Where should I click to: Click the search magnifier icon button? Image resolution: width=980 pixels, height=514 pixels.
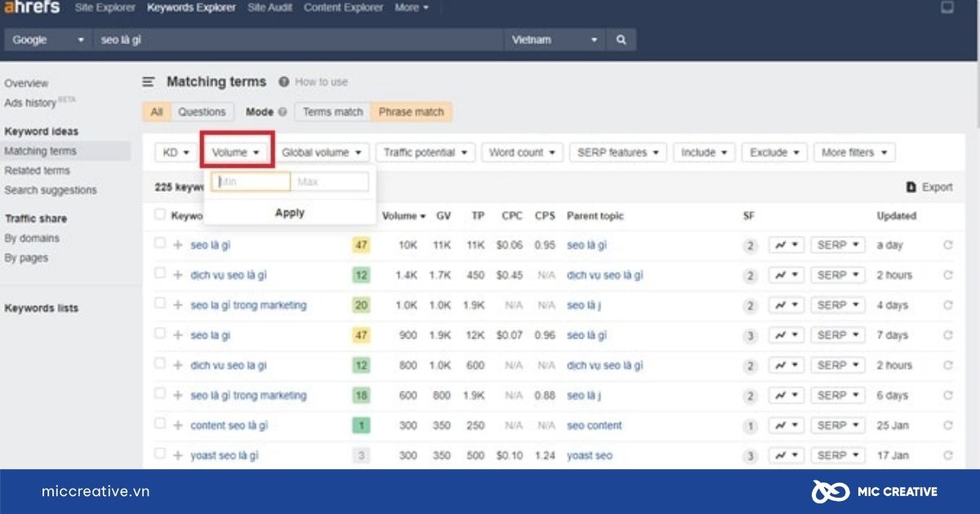[621, 40]
